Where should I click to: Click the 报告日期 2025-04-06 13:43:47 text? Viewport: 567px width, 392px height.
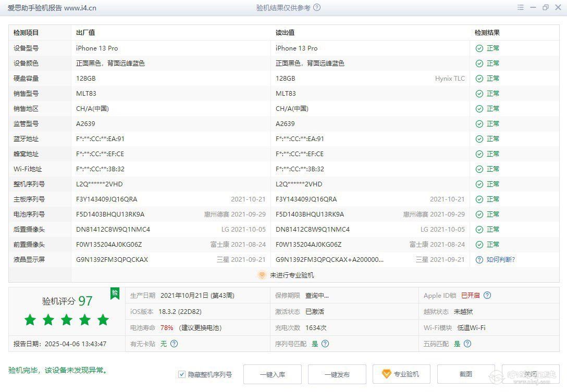pos(60,344)
